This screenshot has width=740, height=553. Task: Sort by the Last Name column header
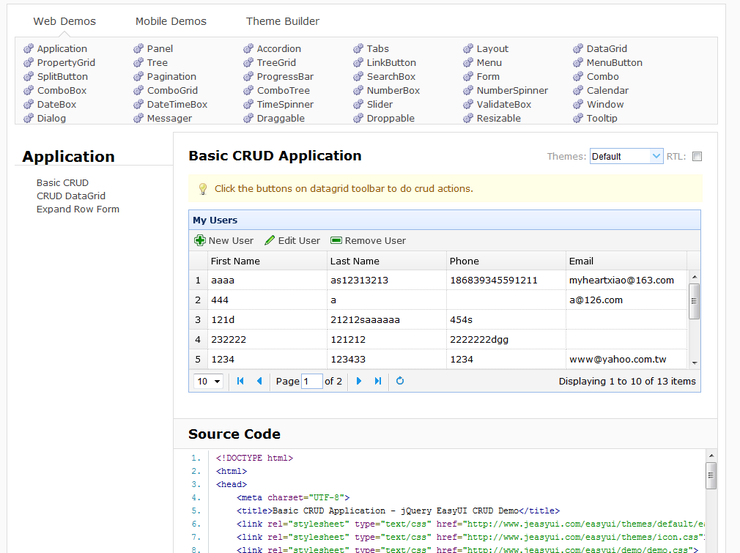pos(387,261)
